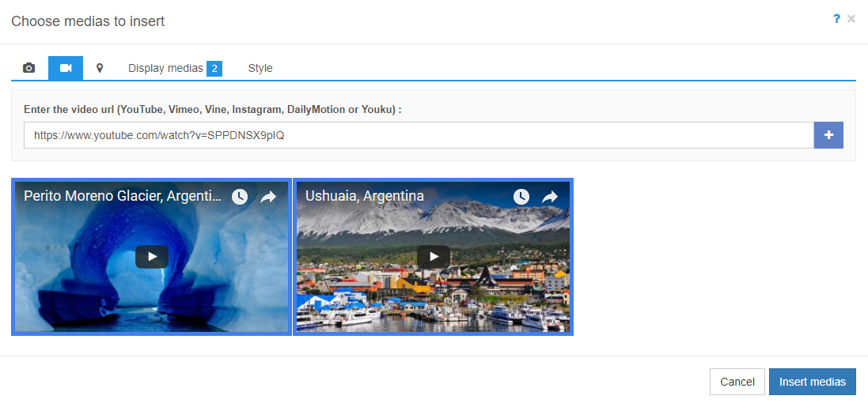868x407 pixels.
Task: Switch to Display medias tab
Action: [175, 68]
